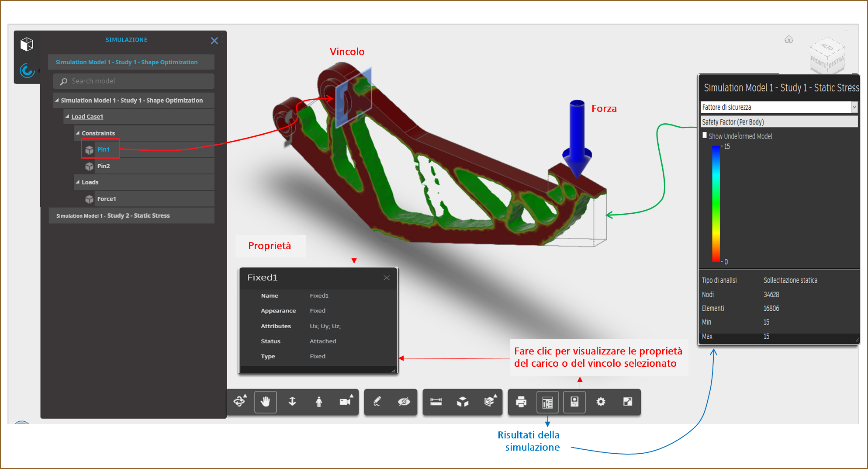Open the simulation results legend panel

tap(547, 401)
